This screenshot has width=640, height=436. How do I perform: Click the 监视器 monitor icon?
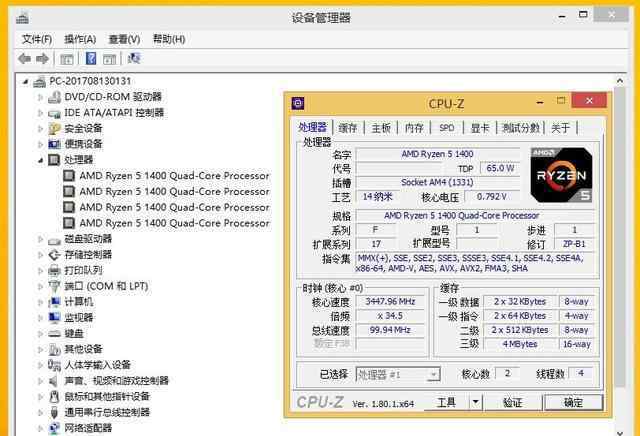[x=54, y=318]
